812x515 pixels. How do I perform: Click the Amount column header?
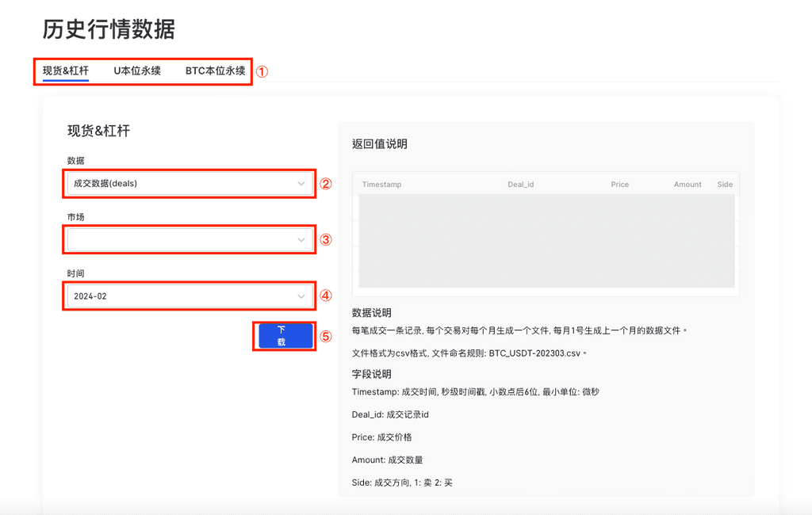[688, 185]
